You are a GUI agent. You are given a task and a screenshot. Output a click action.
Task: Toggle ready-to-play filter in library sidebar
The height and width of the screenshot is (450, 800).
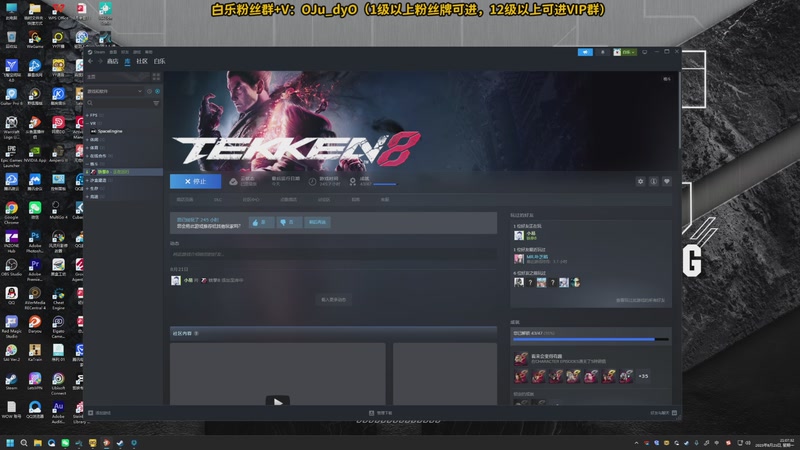click(x=158, y=91)
